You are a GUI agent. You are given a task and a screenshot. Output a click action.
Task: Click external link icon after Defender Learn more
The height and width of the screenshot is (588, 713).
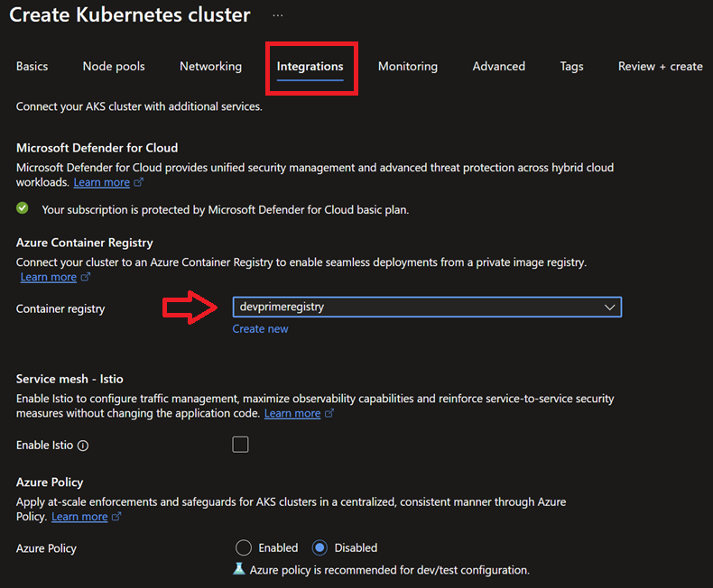pos(139,182)
